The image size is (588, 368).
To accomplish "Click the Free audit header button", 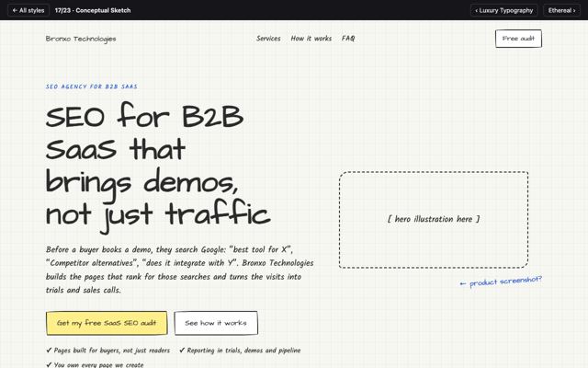I will 518,39.
